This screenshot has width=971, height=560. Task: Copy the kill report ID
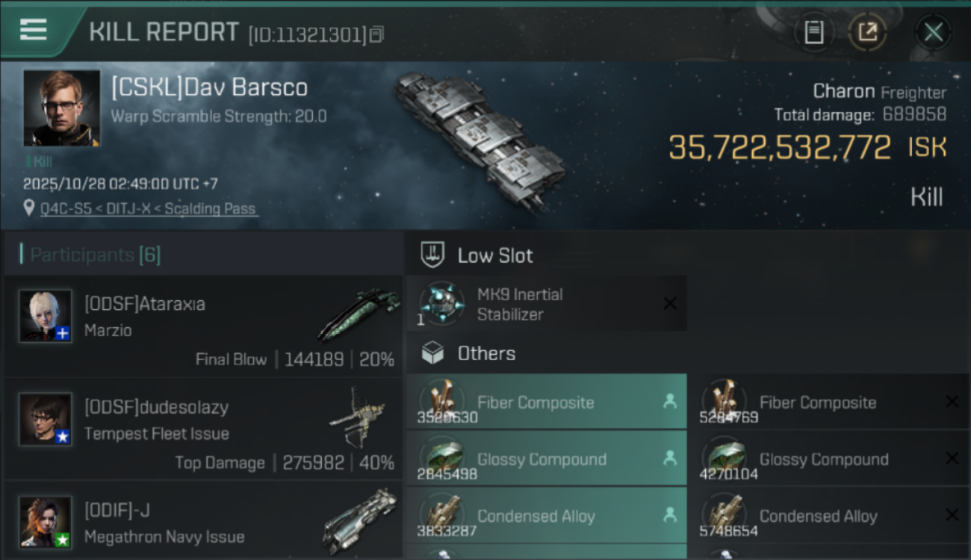pos(376,34)
